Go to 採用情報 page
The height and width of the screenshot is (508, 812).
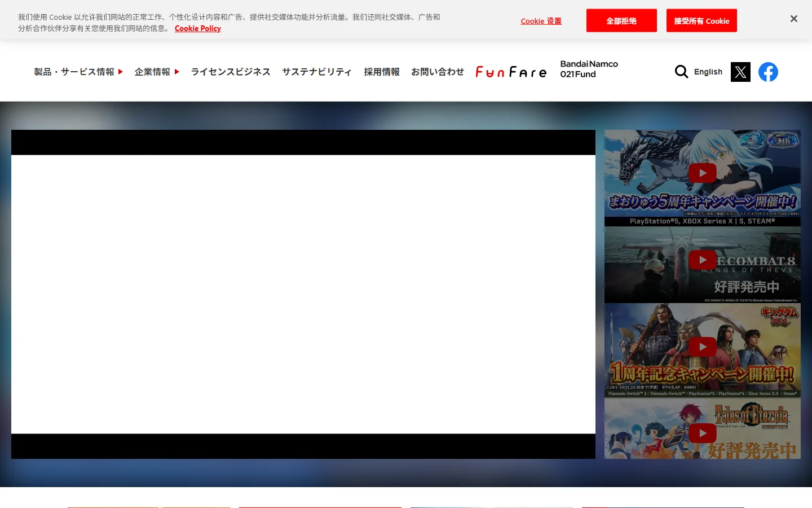[x=382, y=72]
